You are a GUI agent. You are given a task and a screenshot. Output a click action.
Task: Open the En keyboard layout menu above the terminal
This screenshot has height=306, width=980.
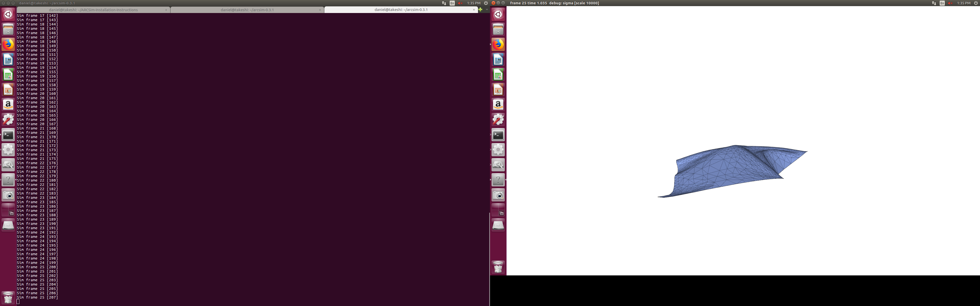point(452,3)
